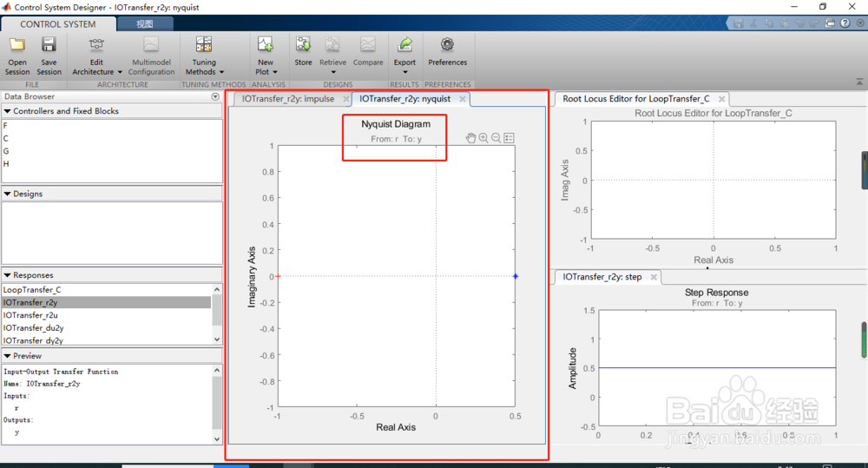868x468 pixels.
Task: Collapse the Designs section
Action: point(7,194)
